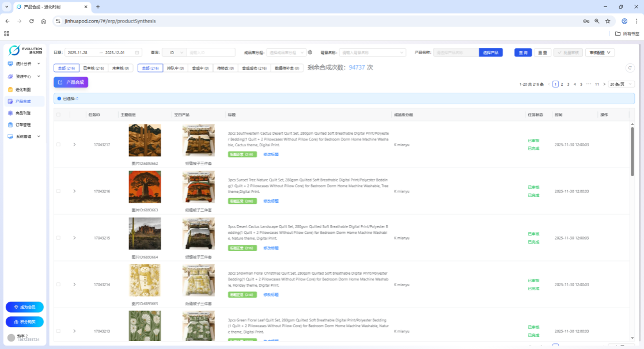This screenshot has height=349, width=644.
Task: Check the checkbox for task 17043217
Action: pos(58,144)
